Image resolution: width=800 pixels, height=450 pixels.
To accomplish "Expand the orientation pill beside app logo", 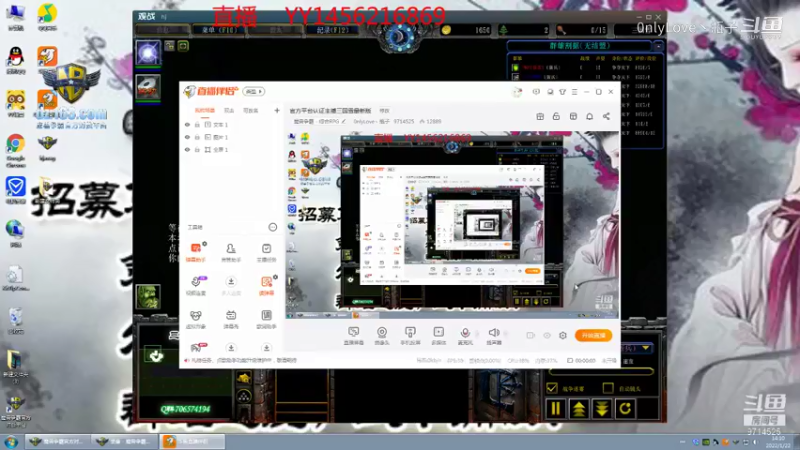I will coord(254,92).
